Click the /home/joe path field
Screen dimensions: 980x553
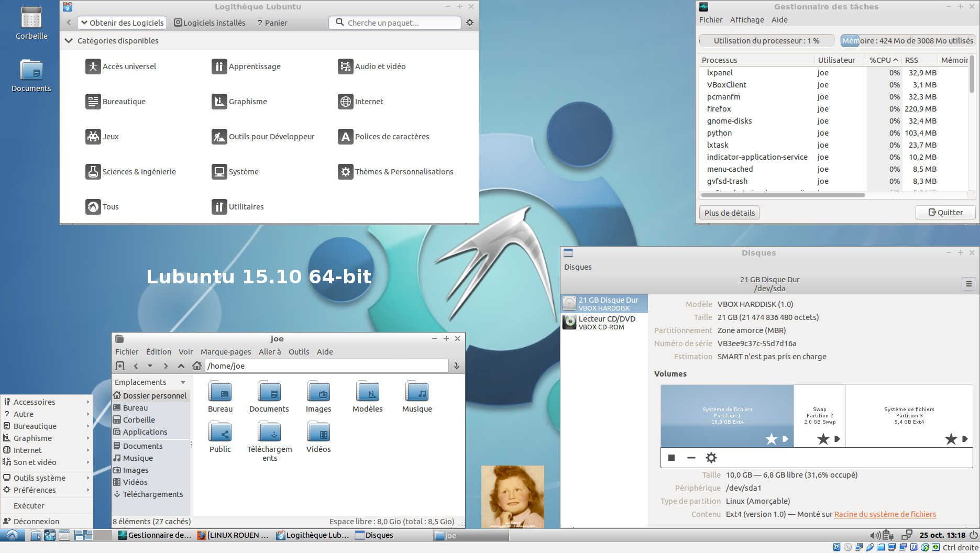[327, 366]
